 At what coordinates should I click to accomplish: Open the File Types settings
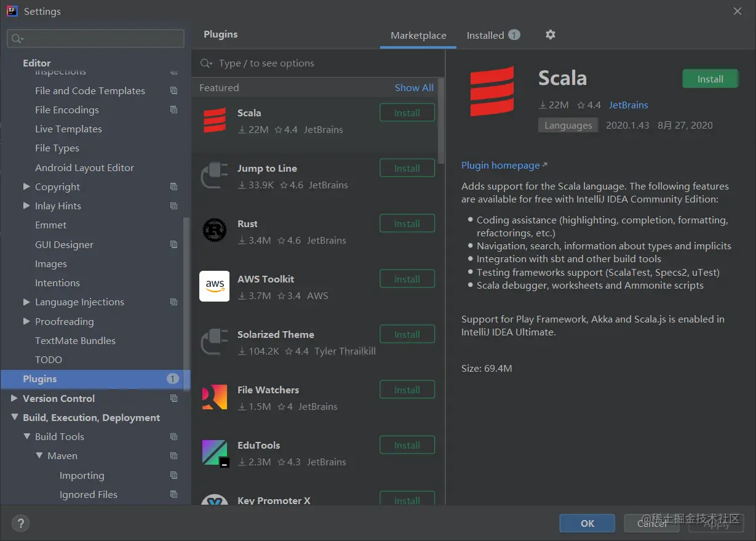57,148
